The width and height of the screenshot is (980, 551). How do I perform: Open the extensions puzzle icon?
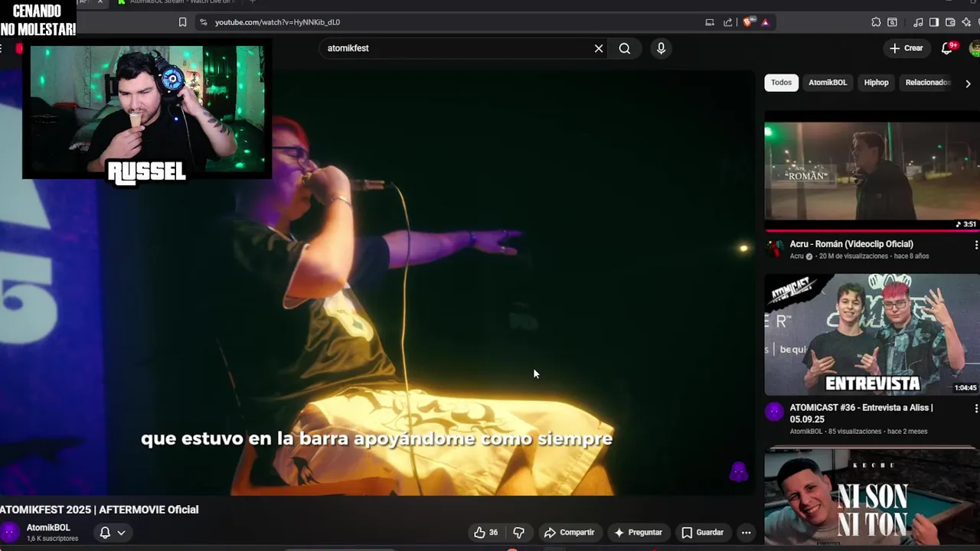(x=876, y=22)
